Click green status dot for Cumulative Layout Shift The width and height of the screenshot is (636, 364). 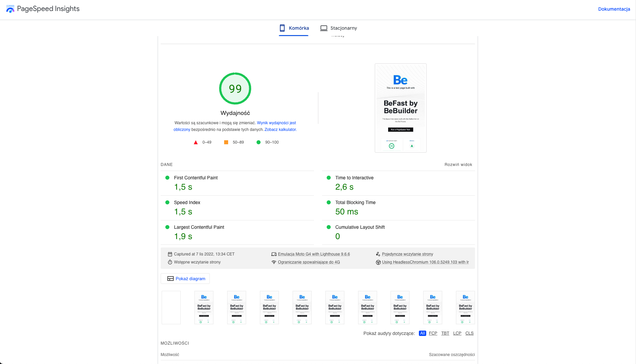tap(329, 227)
